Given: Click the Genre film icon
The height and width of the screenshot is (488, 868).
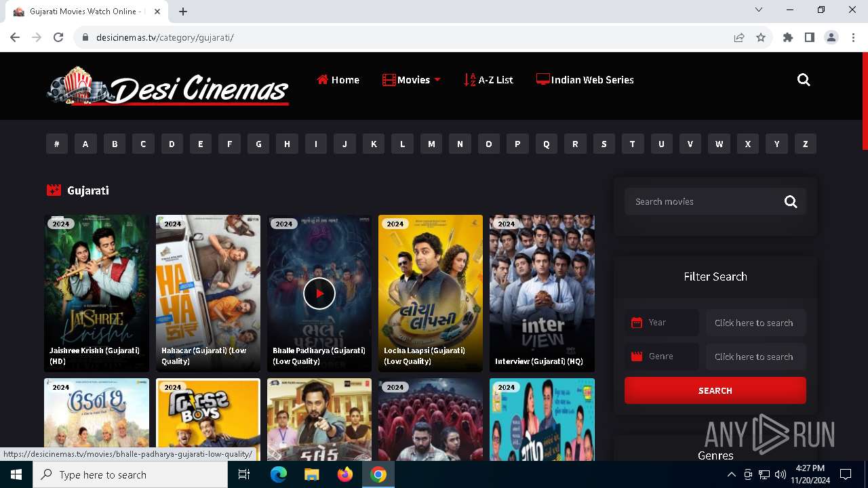Looking at the screenshot, I should pos(637,357).
